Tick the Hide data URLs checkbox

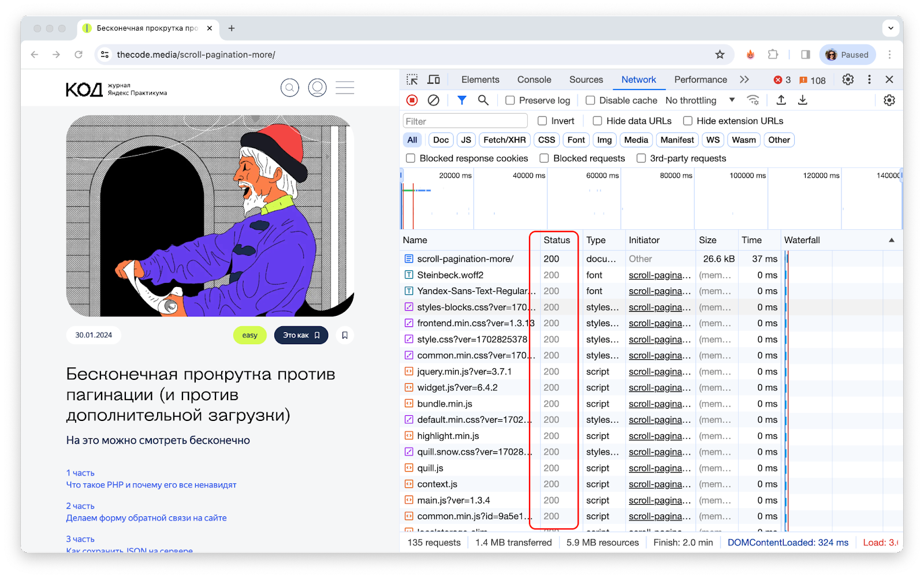coord(598,121)
